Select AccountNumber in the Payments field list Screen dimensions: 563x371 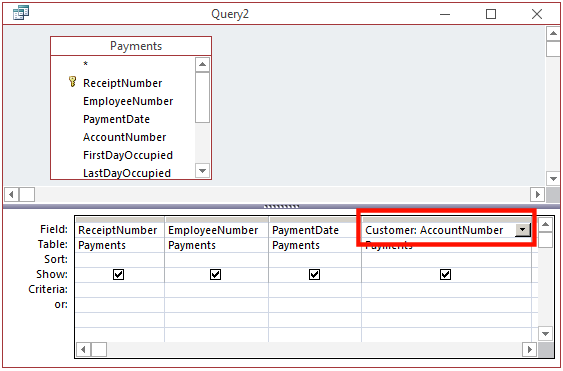[x=124, y=137]
